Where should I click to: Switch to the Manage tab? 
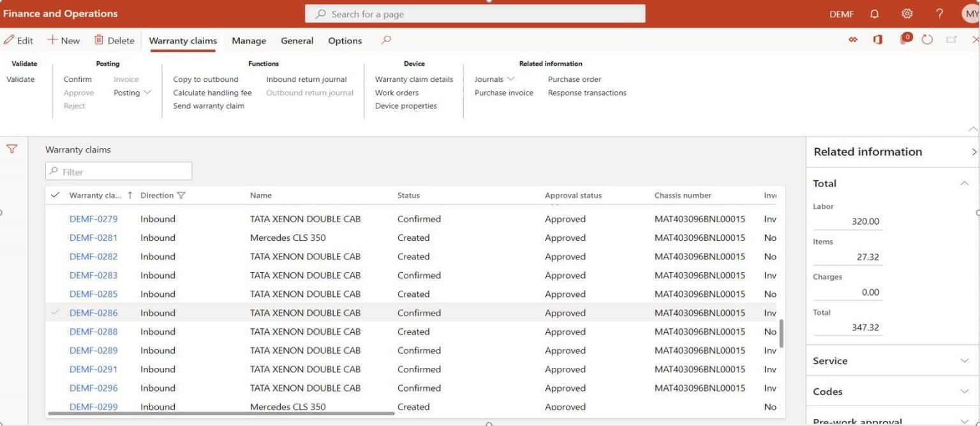coord(248,40)
